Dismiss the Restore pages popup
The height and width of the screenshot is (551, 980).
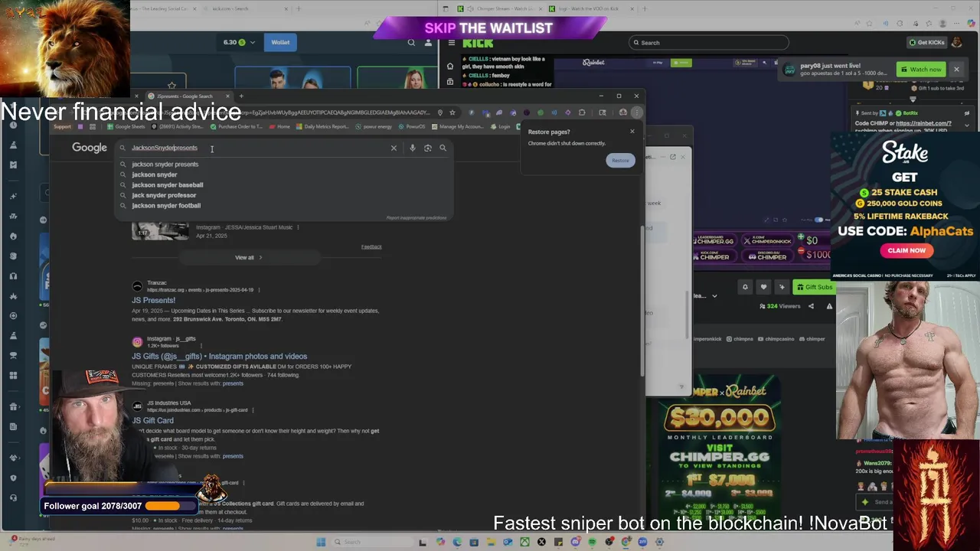pyautogui.click(x=632, y=131)
